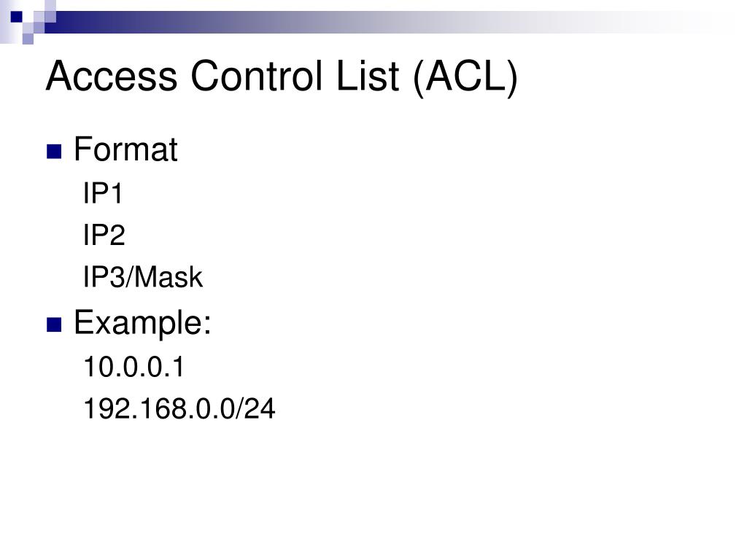
Task: Click the 192.168.0.0/24 example text
Action: point(179,409)
